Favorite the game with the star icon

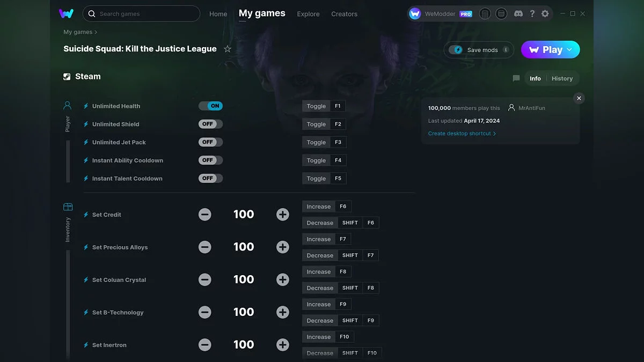(x=228, y=49)
